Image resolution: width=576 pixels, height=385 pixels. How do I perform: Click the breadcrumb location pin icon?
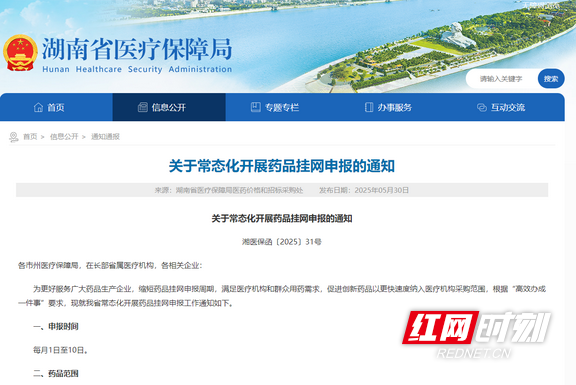[x=14, y=137]
